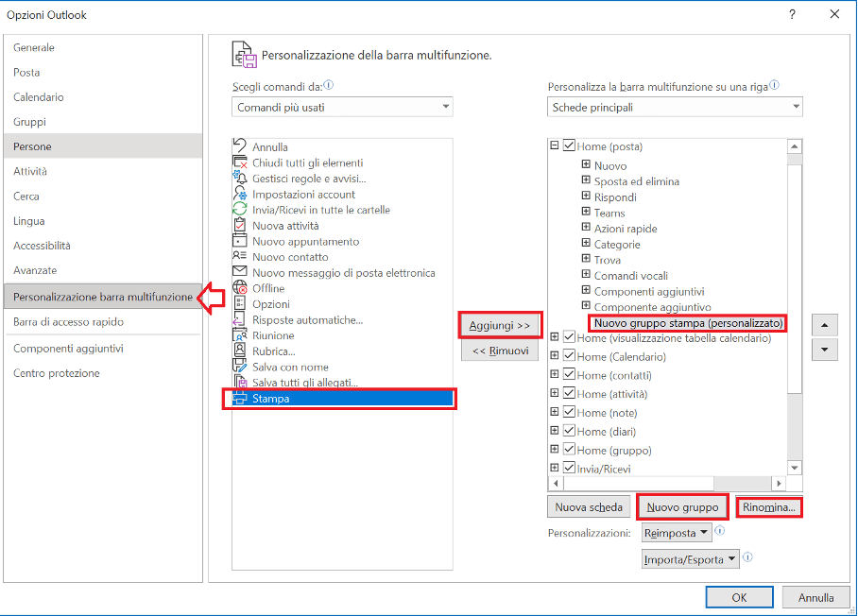Select the Stampa command row

[343, 399]
